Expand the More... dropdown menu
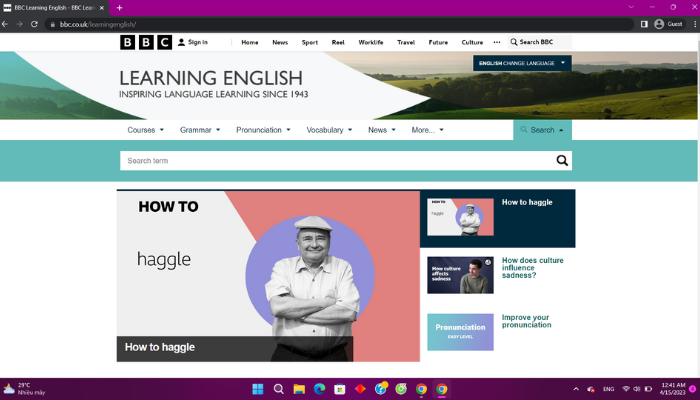The width and height of the screenshot is (700, 400). (428, 130)
